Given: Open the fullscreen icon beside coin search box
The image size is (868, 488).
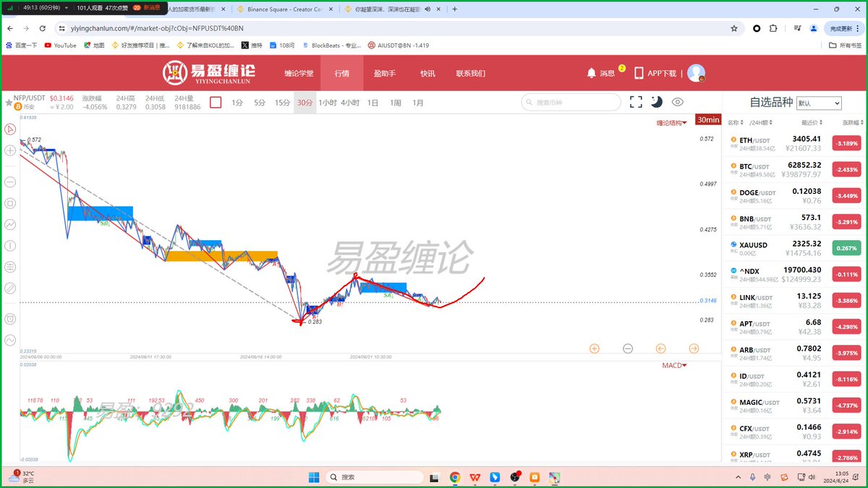Looking at the screenshot, I should point(636,102).
